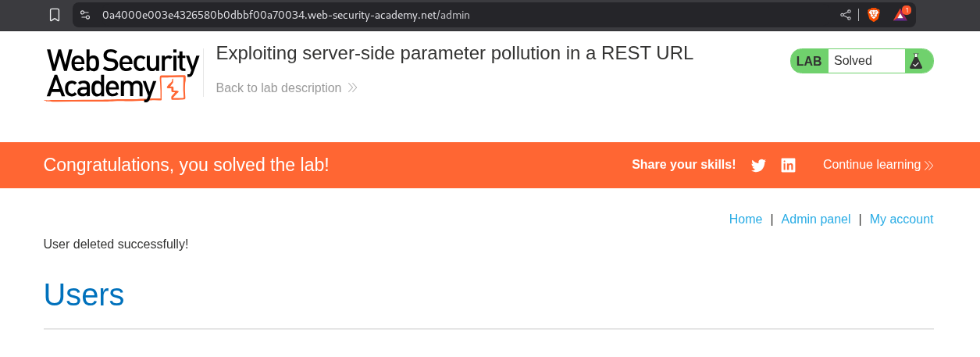Click the 'User deleted successfully!' message
980x357 pixels.
point(116,244)
